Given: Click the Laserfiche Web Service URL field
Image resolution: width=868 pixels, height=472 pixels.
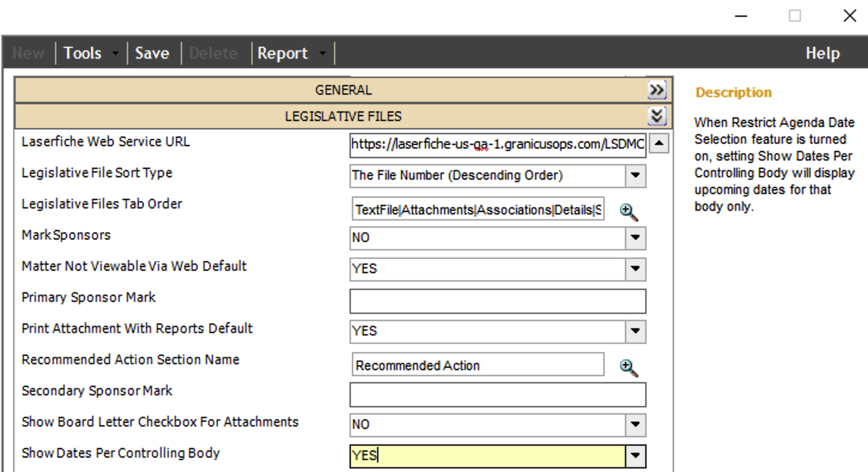Looking at the screenshot, I should (x=498, y=144).
